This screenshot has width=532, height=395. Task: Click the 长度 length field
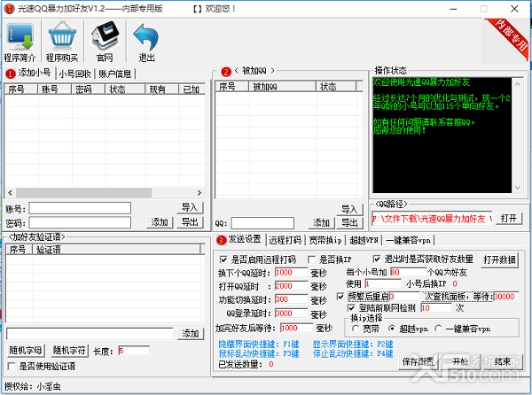click(x=134, y=351)
